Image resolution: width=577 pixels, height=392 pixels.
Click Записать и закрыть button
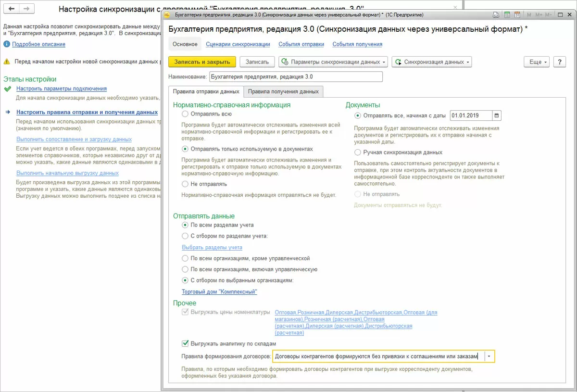[x=202, y=62]
